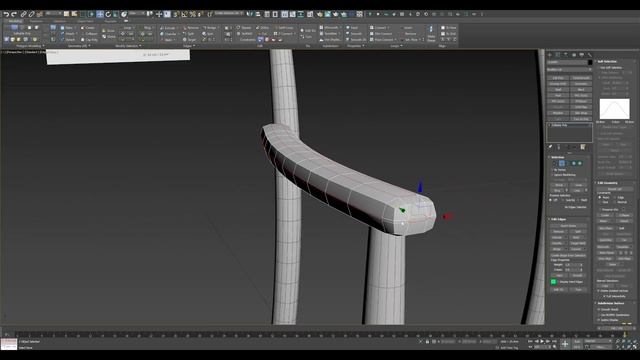Click ribbon Cap Poly tool

click(89, 40)
